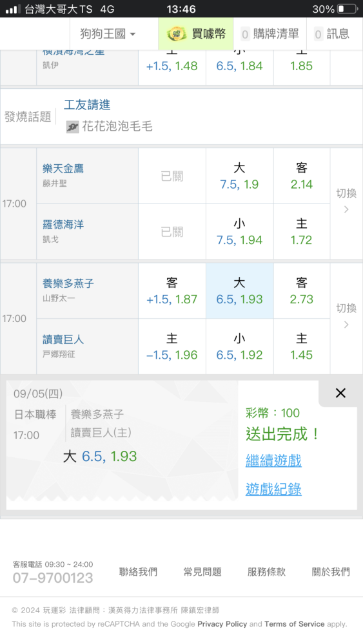Tap the 買噓幣 coin icon
This screenshot has width=363, height=644.
point(177,34)
